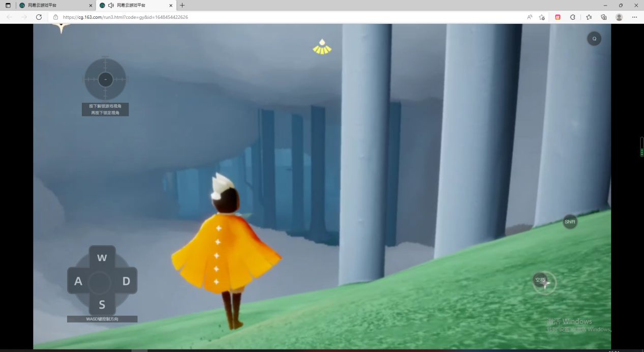Open the Settings and more menu

click(634, 17)
